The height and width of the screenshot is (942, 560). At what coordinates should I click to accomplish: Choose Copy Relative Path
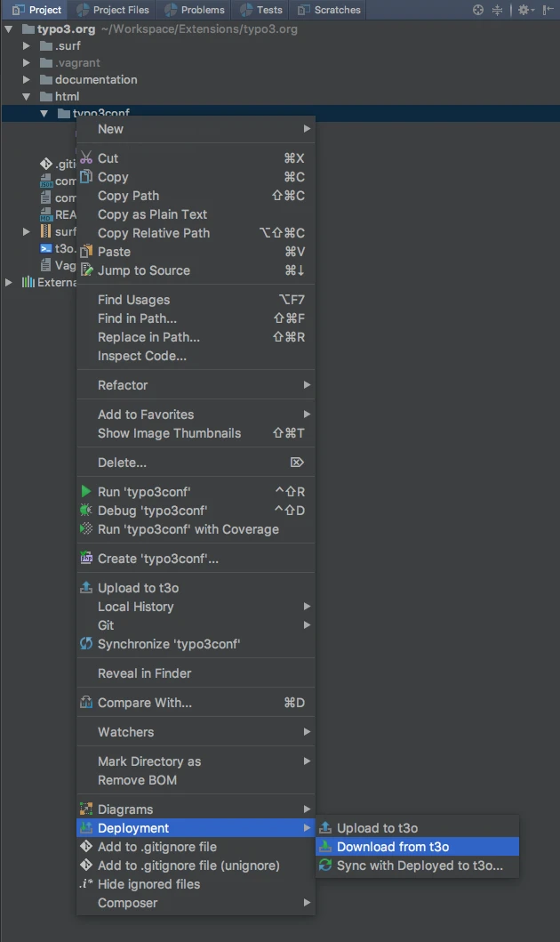coord(196,233)
